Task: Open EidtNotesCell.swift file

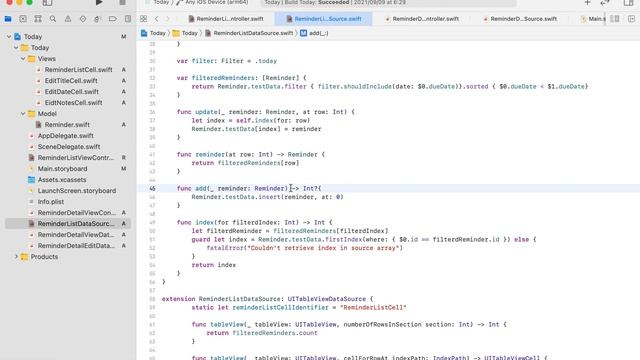Action: (73, 103)
